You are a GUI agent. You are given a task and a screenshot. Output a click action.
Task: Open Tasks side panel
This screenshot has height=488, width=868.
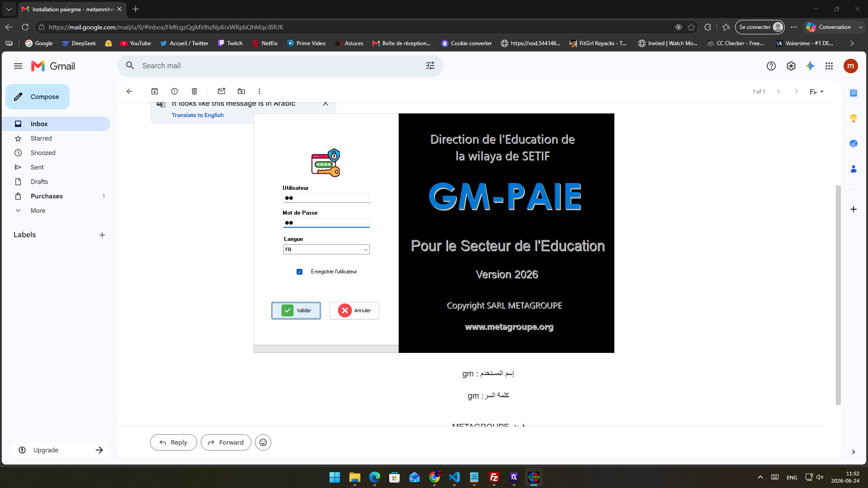[854, 144]
